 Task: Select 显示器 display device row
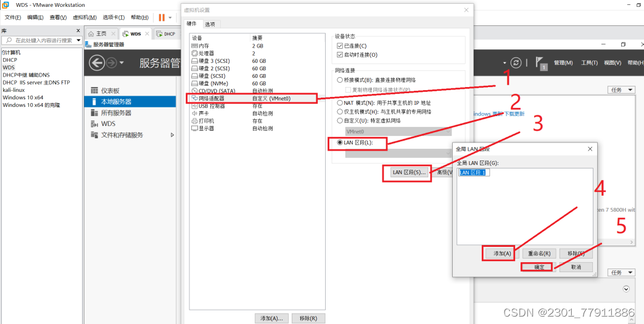coord(257,128)
